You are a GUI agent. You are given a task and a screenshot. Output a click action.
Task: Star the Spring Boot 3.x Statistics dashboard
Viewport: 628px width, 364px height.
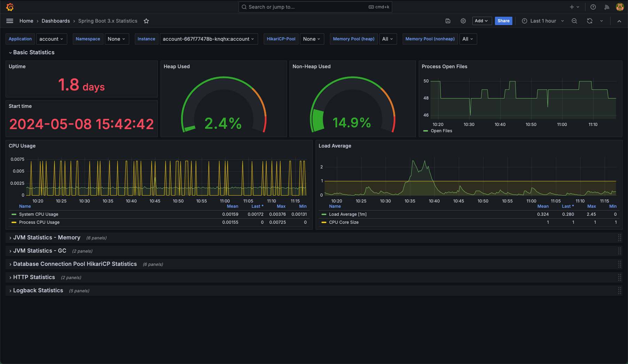[146, 21]
